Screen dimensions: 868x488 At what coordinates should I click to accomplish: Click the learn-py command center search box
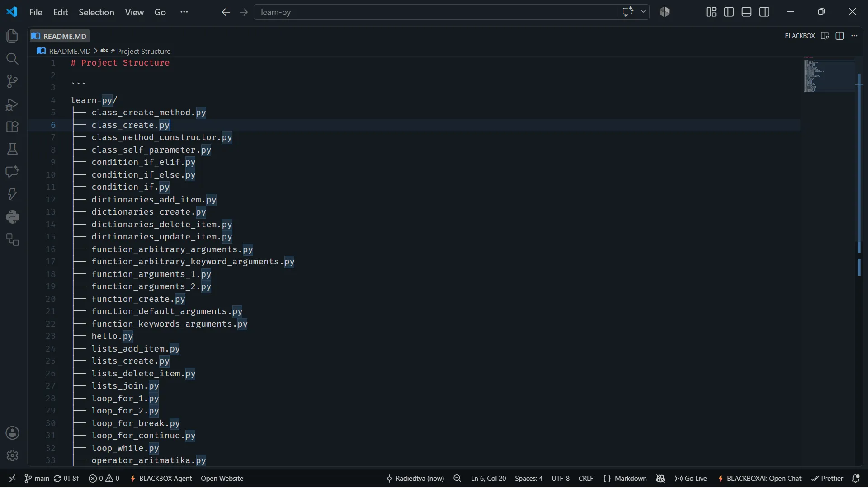(435, 12)
